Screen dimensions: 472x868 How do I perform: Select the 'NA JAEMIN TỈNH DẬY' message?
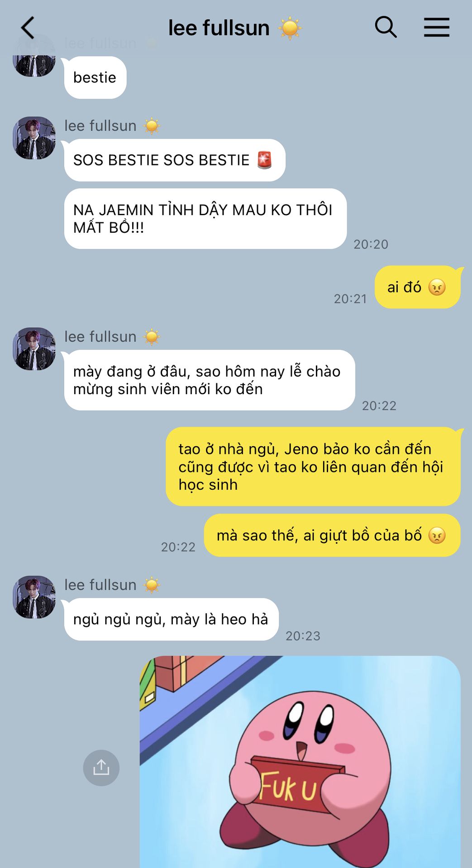pyautogui.click(x=205, y=219)
